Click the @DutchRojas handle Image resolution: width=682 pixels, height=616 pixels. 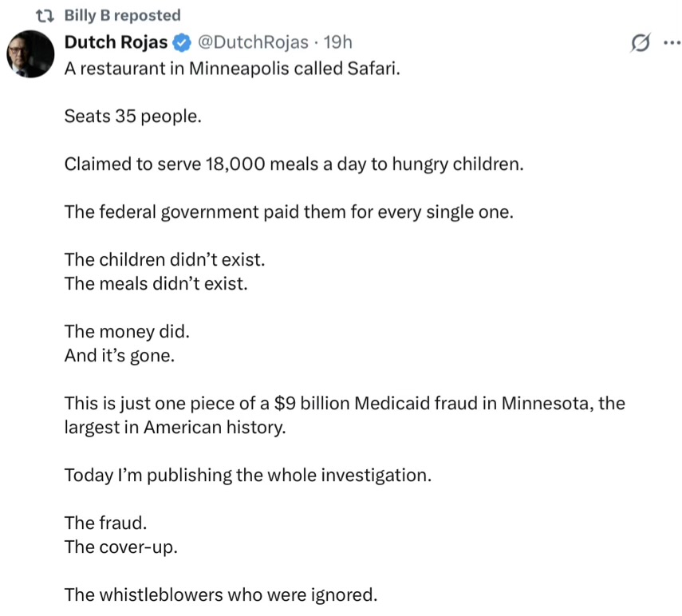tap(247, 41)
